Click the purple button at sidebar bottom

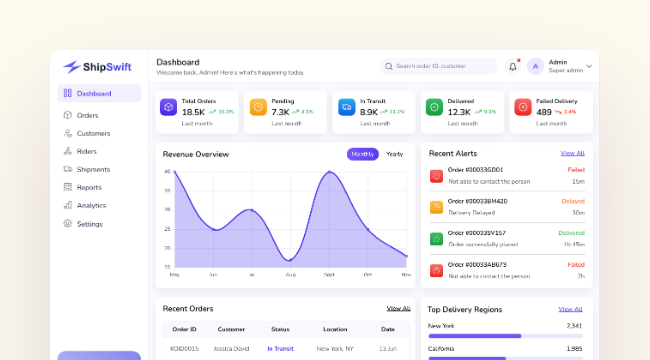click(x=99, y=355)
